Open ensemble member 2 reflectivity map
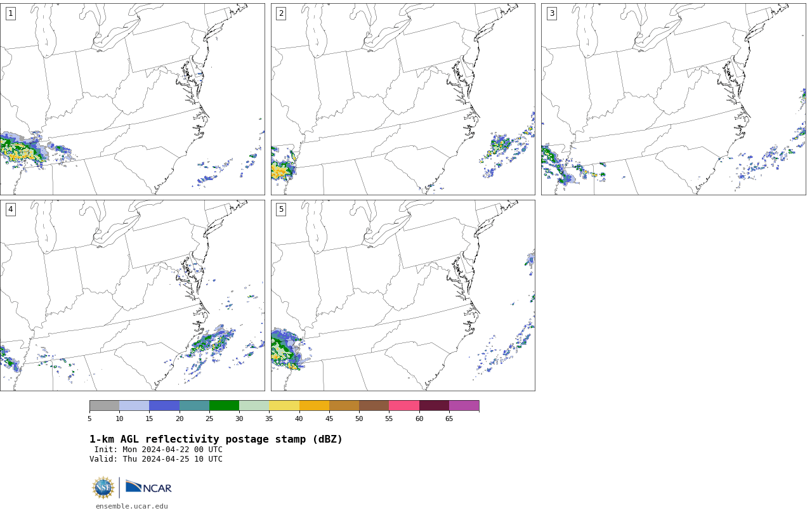 [403, 99]
